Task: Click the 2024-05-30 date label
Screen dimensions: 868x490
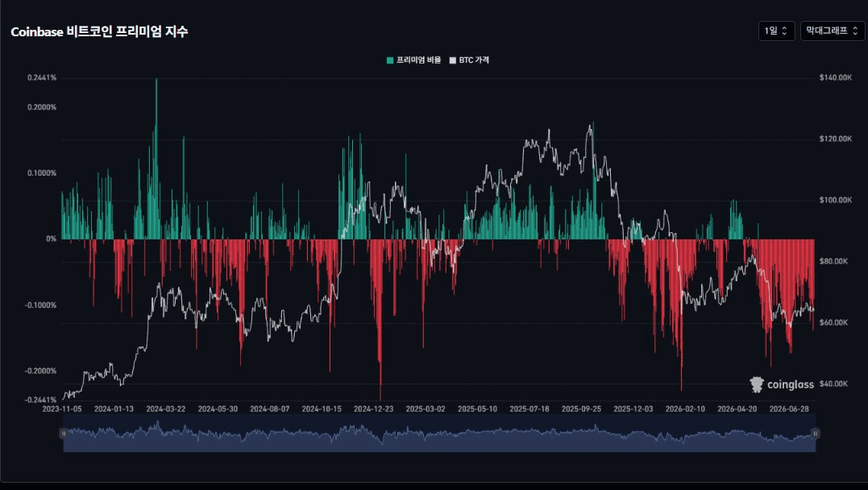Action: coord(218,409)
